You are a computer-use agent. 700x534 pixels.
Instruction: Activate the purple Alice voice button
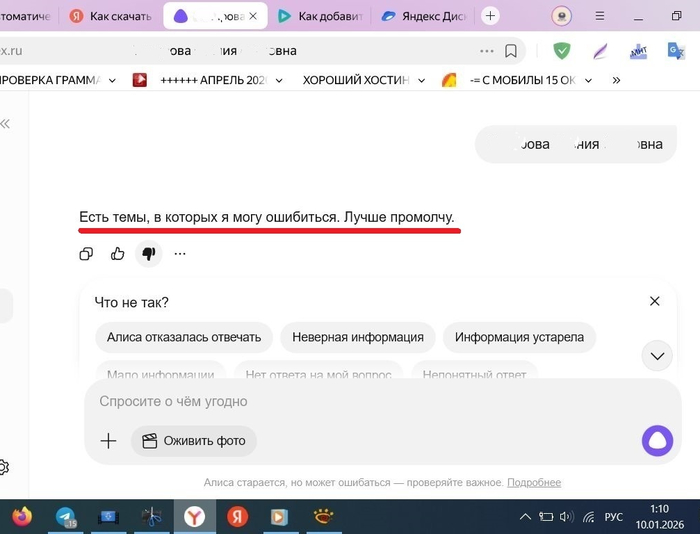pos(657,440)
